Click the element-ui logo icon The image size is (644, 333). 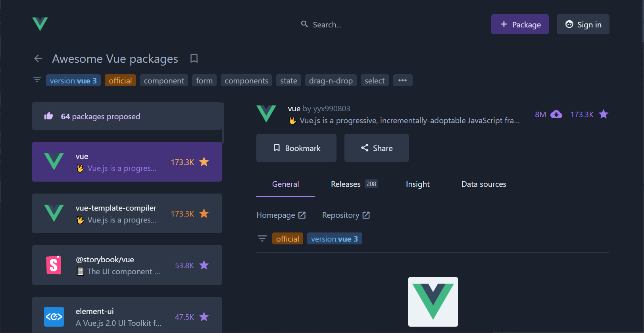[x=54, y=317]
